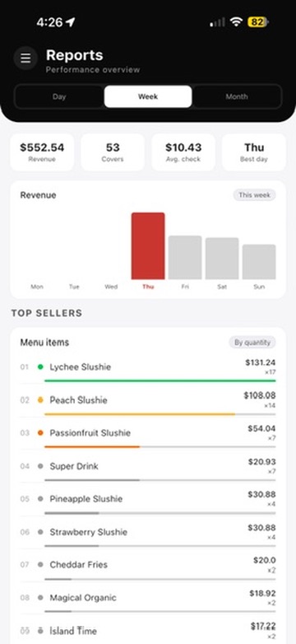Tap the This week chip
This screenshot has width=296, height=644.
pos(255,195)
